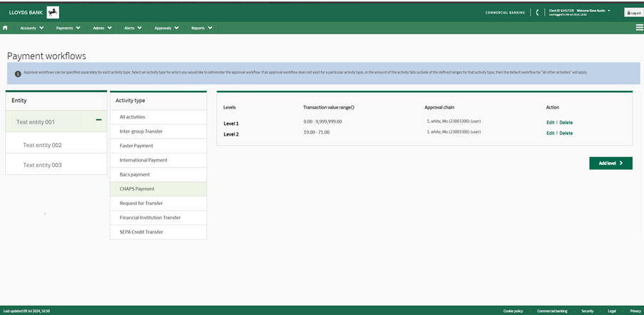Viewport: 644px width, 315px height.
Task: Delete the Level 1 workflow
Action: tap(566, 123)
